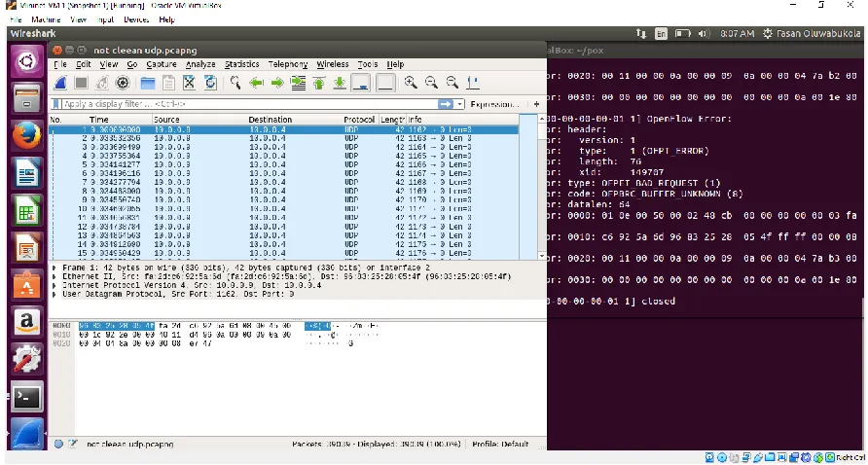
Task: Toggle packet list colorization button
Action: [x=385, y=83]
